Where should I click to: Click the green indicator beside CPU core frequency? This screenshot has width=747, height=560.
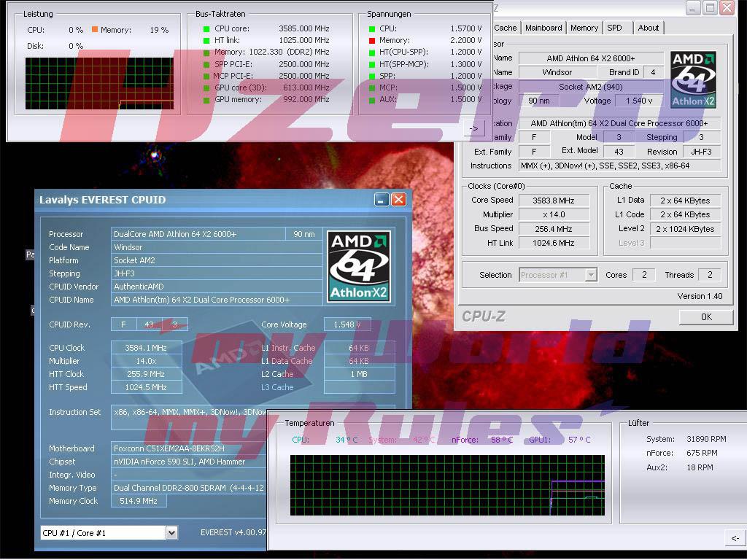click(206, 29)
